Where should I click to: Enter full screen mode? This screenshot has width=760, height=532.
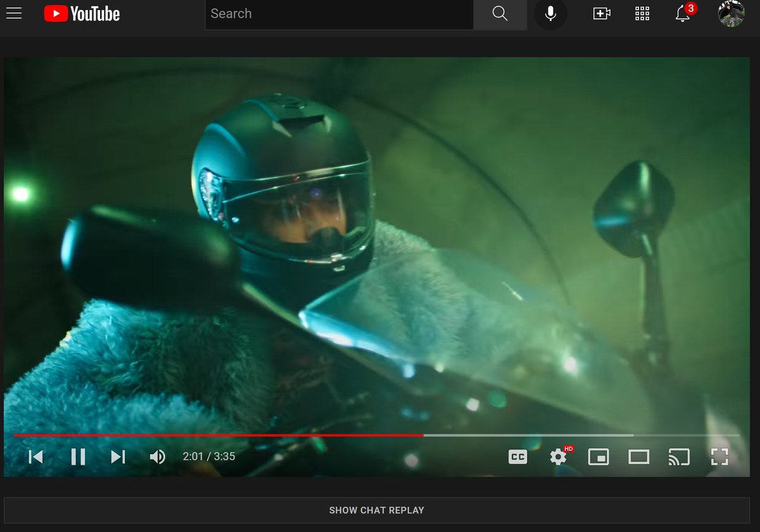[719, 457]
